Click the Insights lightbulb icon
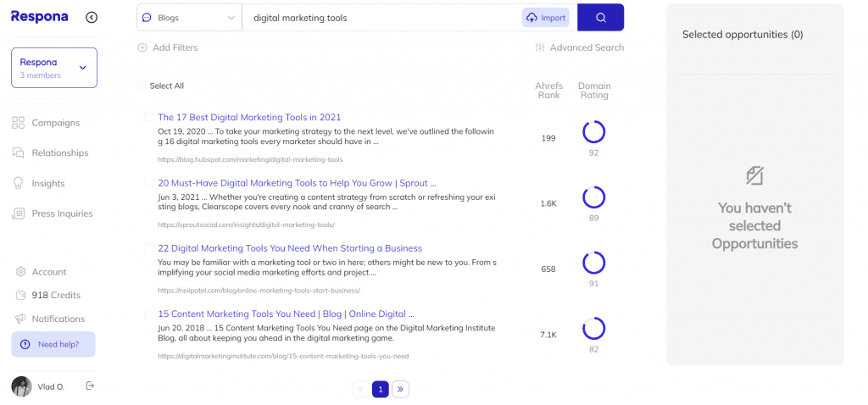 [x=19, y=183]
